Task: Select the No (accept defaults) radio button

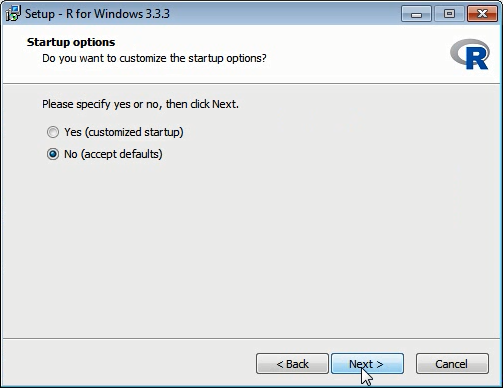Action: (x=53, y=154)
